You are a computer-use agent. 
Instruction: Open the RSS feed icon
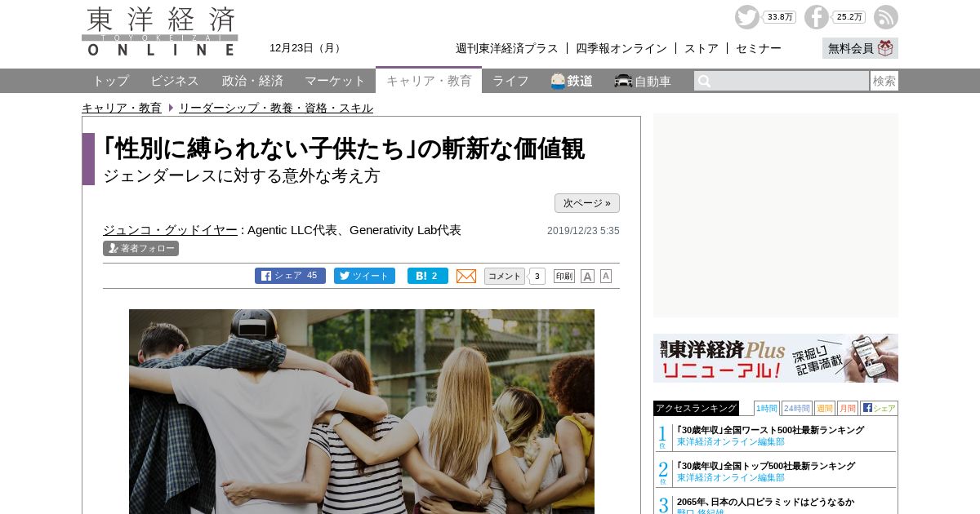(x=886, y=17)
